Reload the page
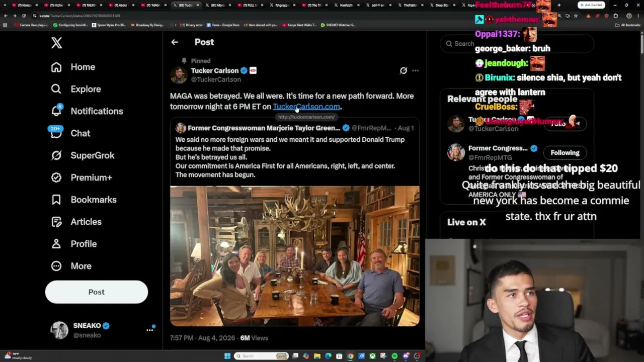This screenshot has width=644, height=362. pos(24,16)
